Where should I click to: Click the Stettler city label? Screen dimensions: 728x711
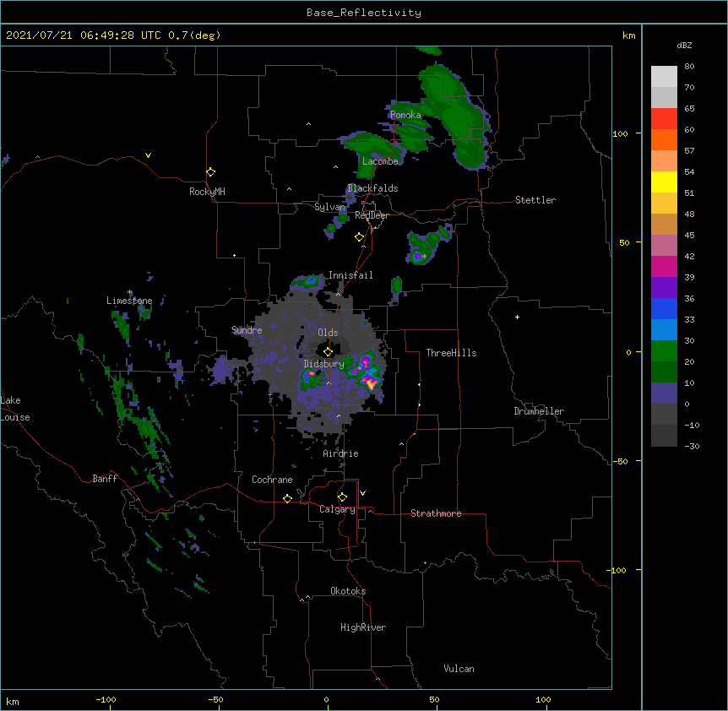tap(535, 200)
